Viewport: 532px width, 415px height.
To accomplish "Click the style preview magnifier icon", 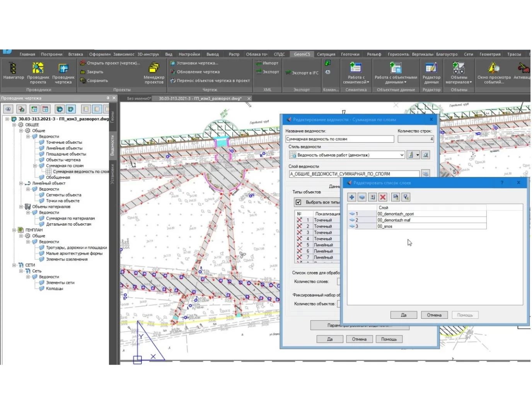I will click(x=425, y=155).
